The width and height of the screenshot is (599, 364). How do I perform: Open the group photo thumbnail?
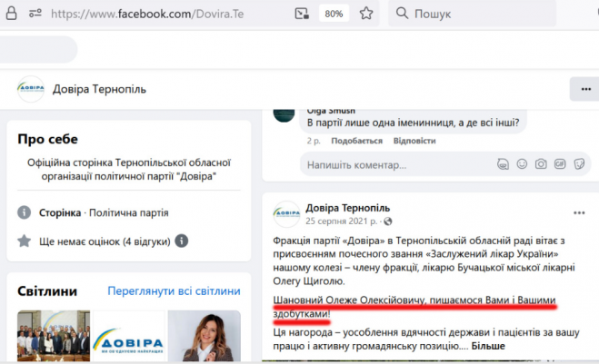coord(54,336)
